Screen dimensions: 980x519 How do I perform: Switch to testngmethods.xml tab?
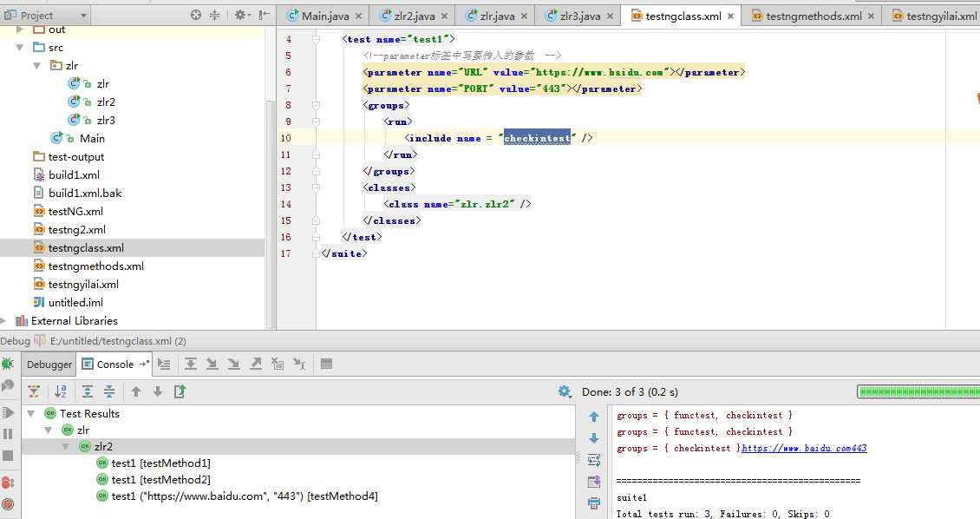[x=811, y=16]
